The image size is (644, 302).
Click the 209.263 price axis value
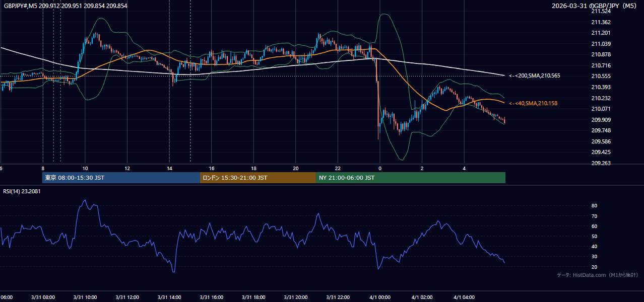601,163
